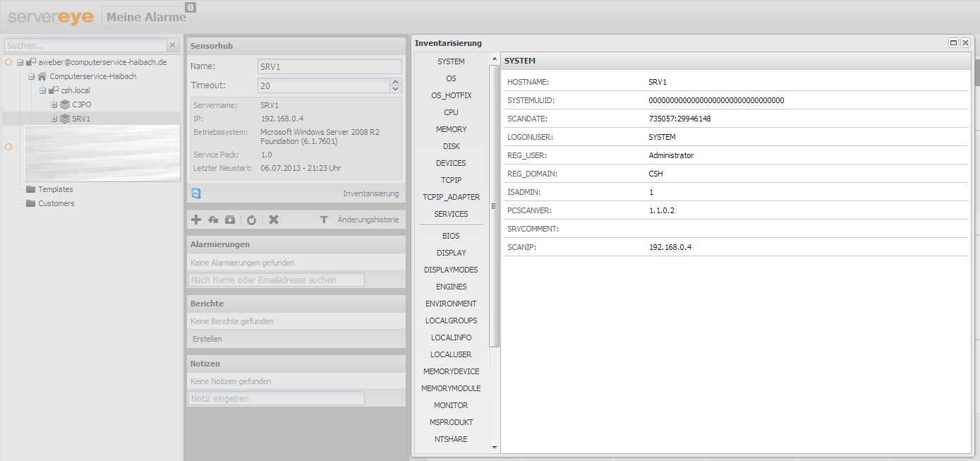This screenshot has height=461, width=980.
Task: Collapse the Computerservice-Haibach node
Action: pyautogui.click(x=31, y=76)
